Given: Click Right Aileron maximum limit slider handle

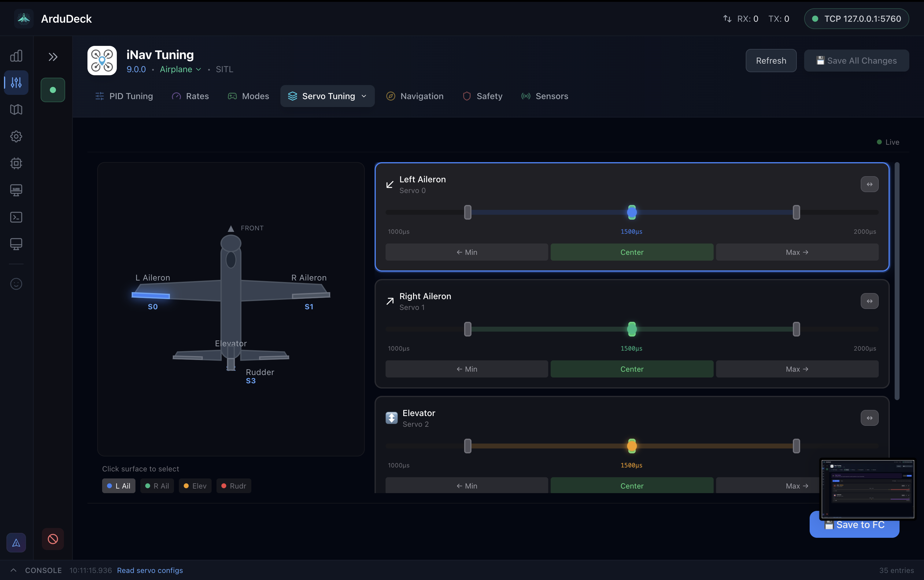Looking at the screenshot, I should click(x=796, y=329).
